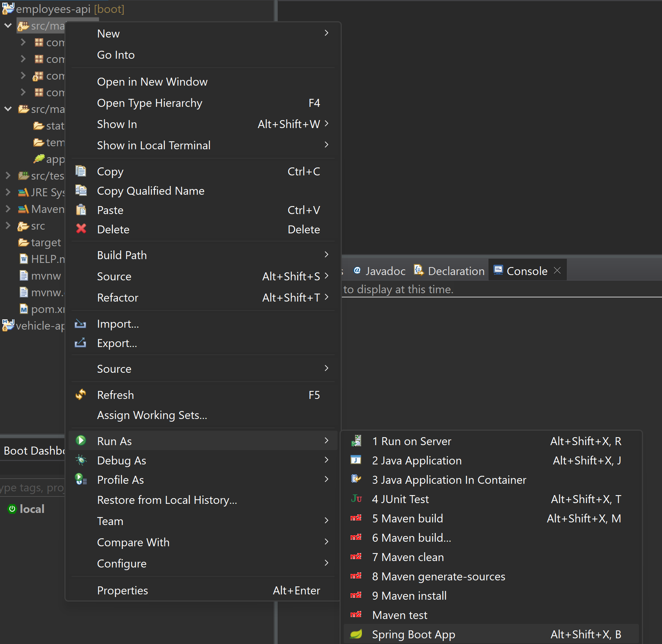Viewport: 662px width, 644px height.
Task: Click the Boot Dashboard filter text field
Action: (33, 488)
